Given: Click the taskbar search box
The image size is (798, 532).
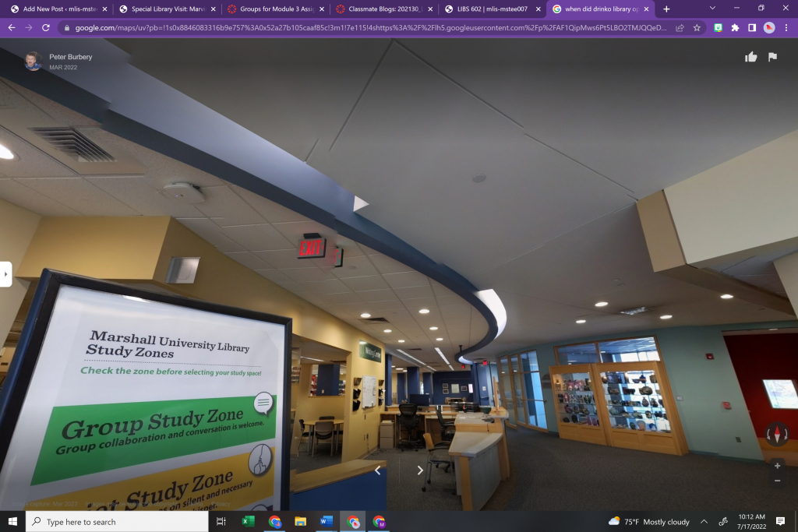Looking at the screenshot, I should (x=117, y=522).
